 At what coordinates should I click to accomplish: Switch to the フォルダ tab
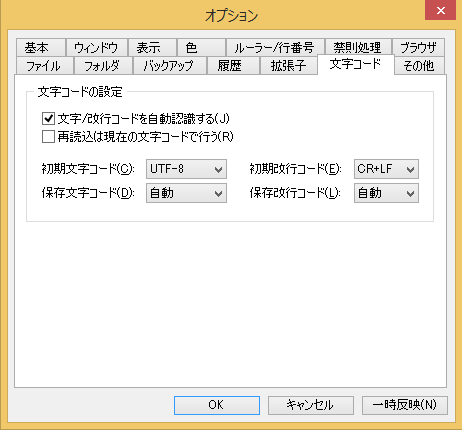(103, 65)
